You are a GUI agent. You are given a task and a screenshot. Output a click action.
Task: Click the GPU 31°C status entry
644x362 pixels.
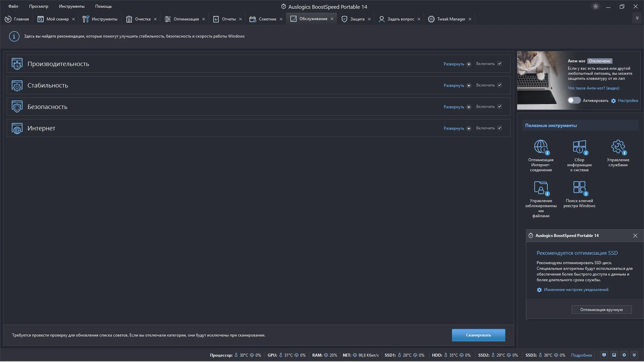tap(286, 355)
